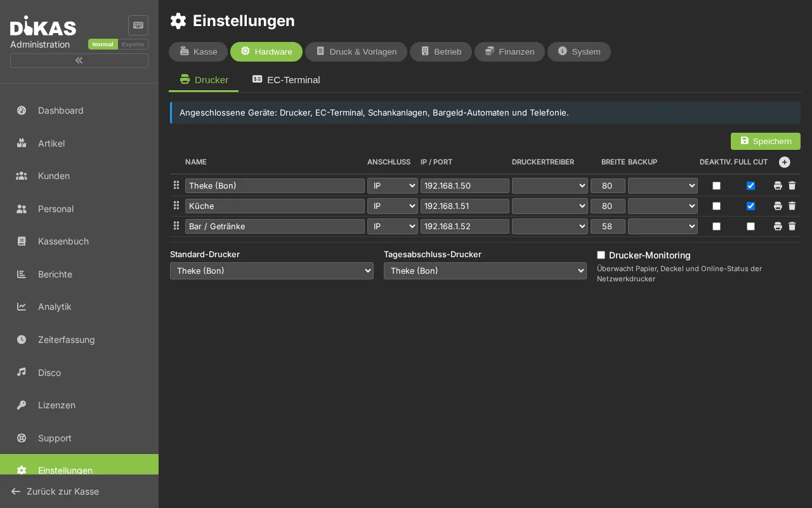
Task: Edit the Bar / Getränke name field
Action: click(x=275, y=226)
